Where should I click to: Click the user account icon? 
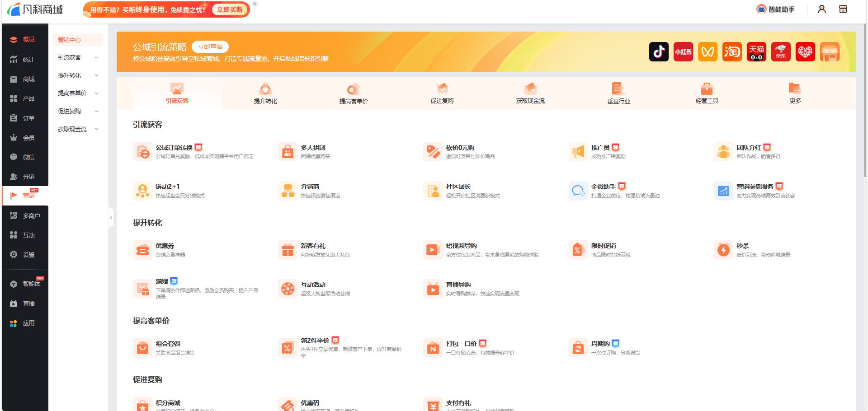(822, 9)
